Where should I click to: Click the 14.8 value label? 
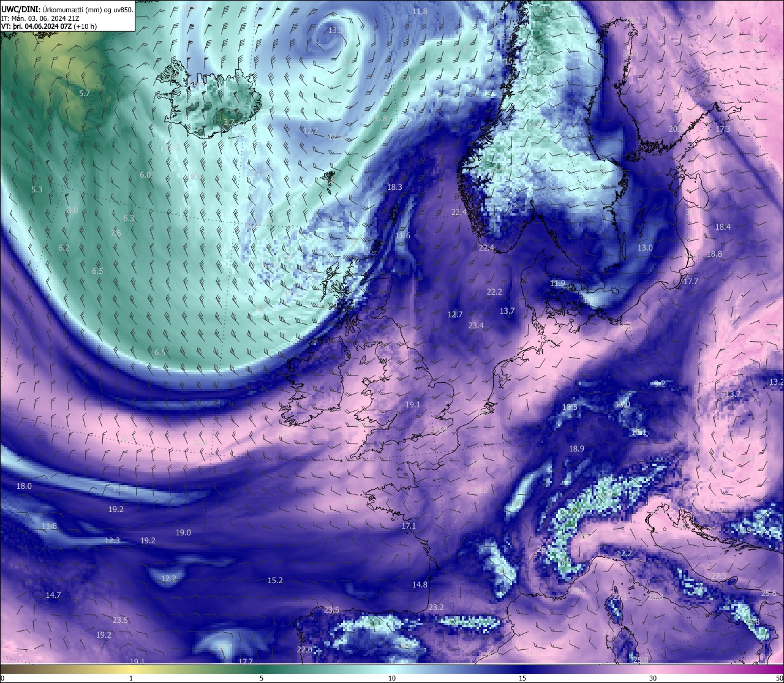pyautogui.click(x=420, y=584)
